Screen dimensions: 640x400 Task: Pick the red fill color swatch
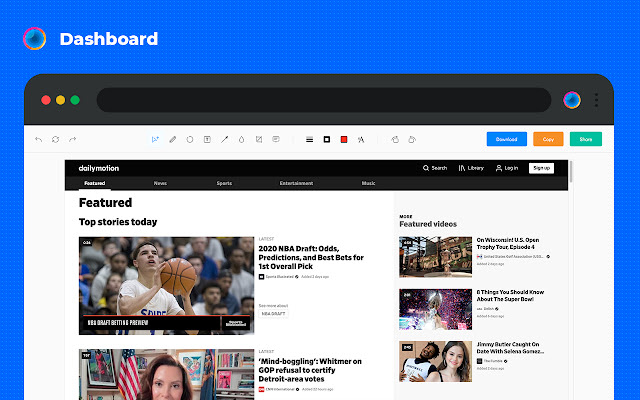344,140
